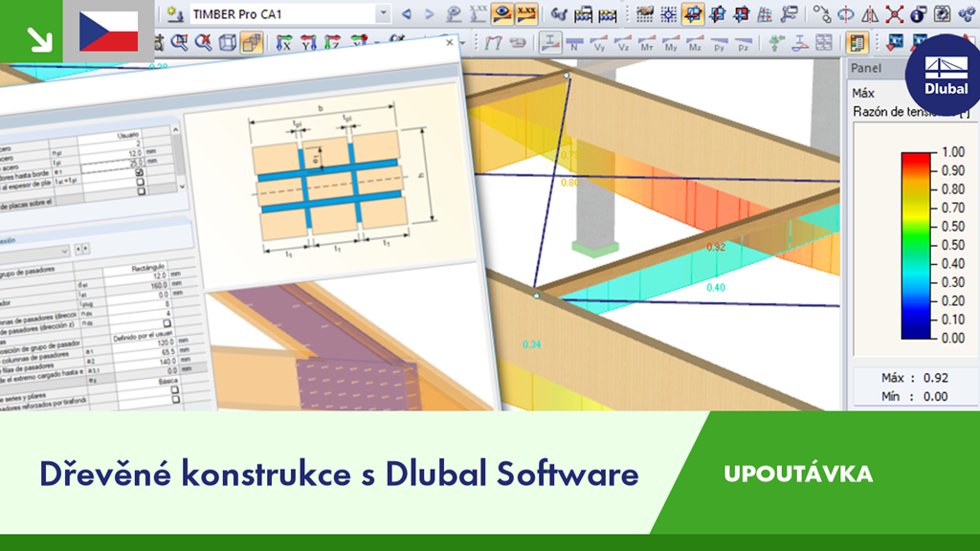Screen dimensions: 980x551
Task: Click the 120.0 mm value field
Action: [x=165, y=342]
